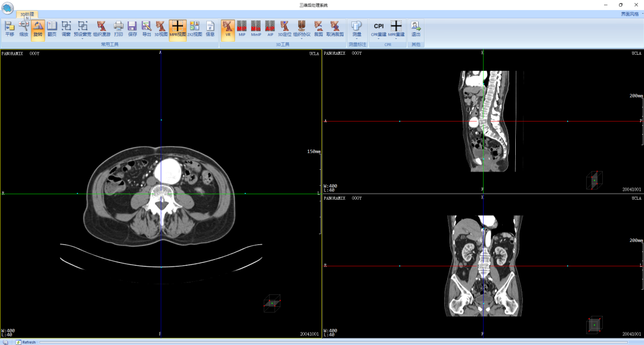Click the first status bar icon left of Refresh

click(5, 342)
